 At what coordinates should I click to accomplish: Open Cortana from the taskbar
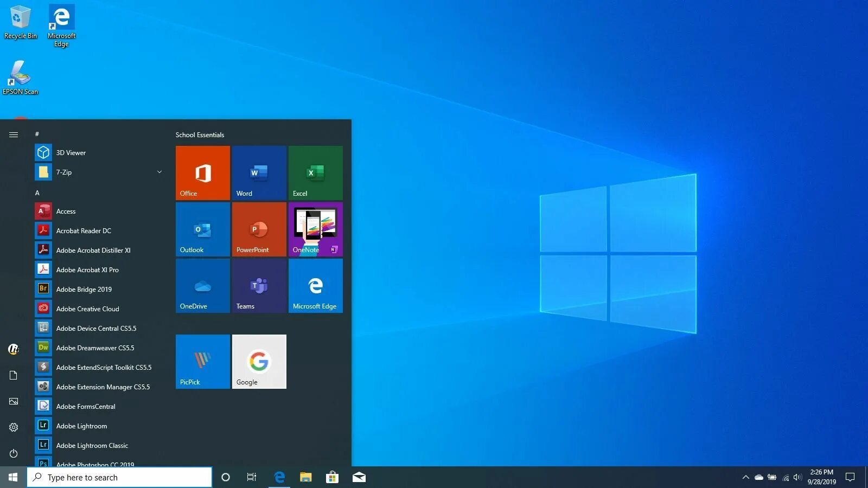coord(226,477)
